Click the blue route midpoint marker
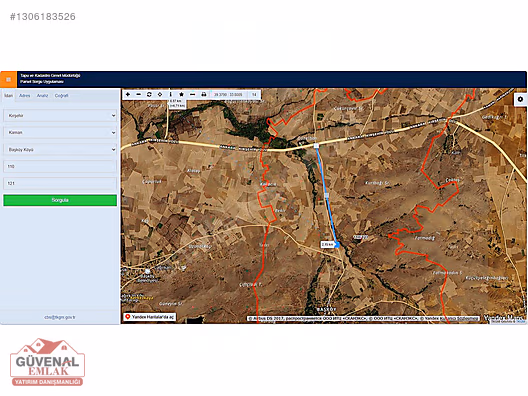Image resolution: width=528 pixels, height=396 pixels. pos(326,195)
